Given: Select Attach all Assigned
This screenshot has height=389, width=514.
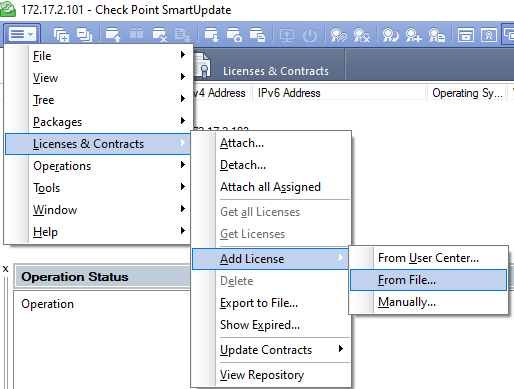Looking at the screenshot, I should tap(271, 187).
